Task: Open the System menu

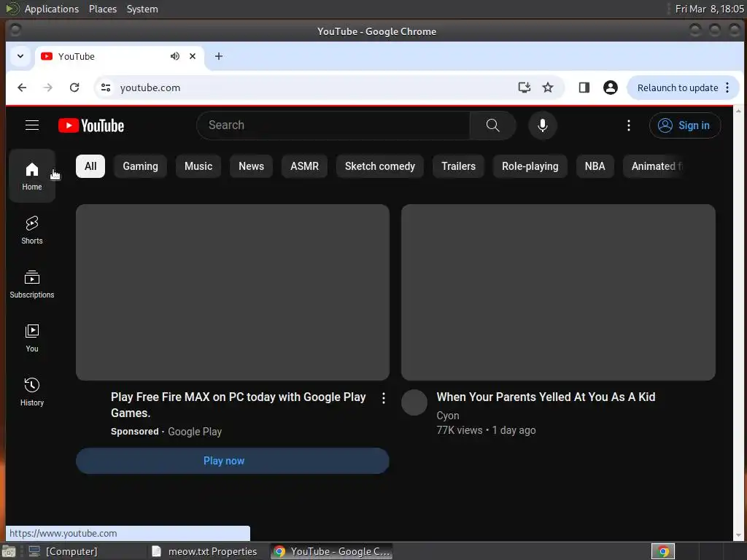Action: [142, 9]
